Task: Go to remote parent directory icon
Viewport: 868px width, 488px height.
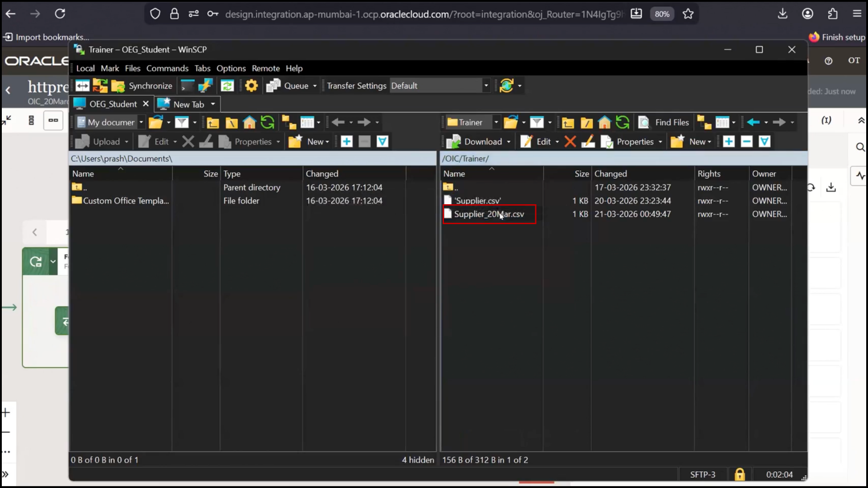Action: click(568, 122)
